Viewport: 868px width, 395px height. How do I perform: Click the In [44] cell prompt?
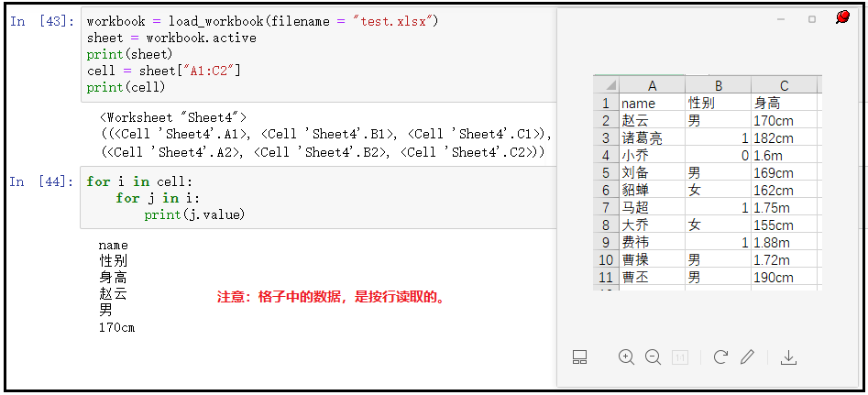click(x=41, y=181)
